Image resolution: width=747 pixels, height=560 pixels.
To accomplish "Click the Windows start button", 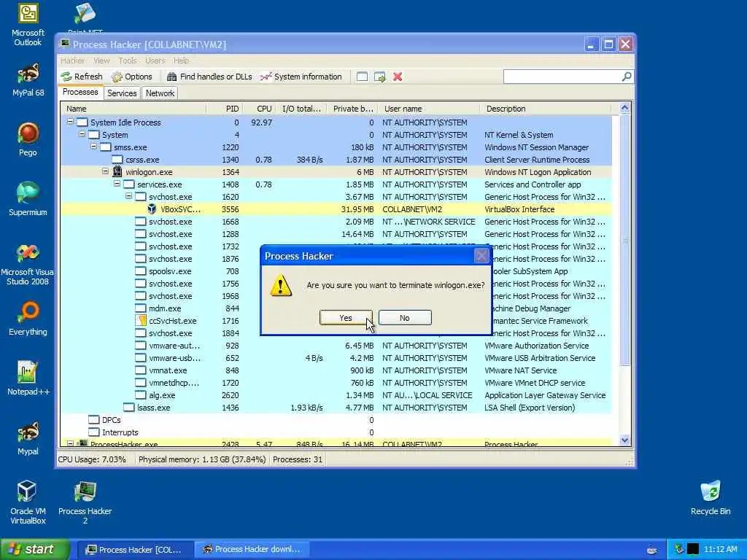I will (x=35, y=549).
